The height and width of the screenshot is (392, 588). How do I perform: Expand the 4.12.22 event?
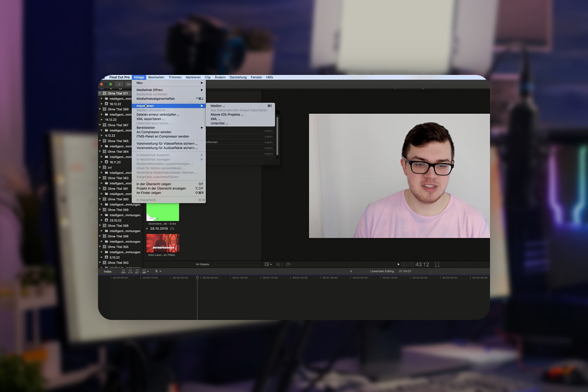[x=101, y=135]
